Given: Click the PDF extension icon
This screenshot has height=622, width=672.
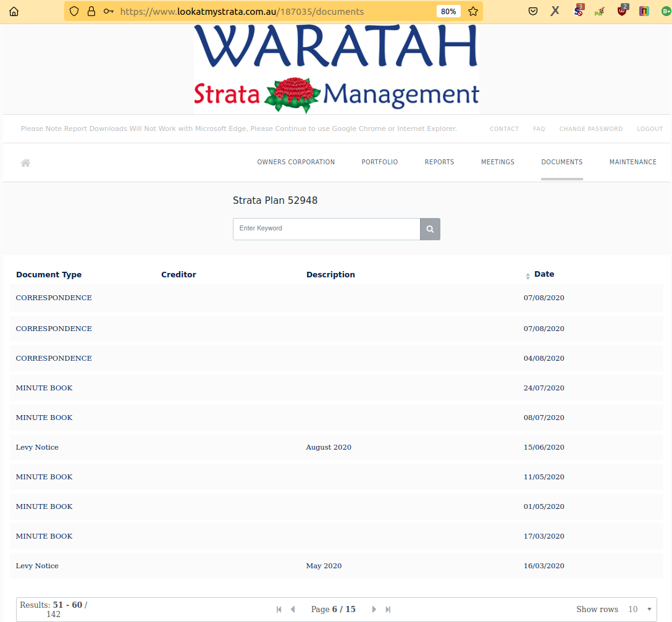Looking at the screenshot, I should coord(600,12).
